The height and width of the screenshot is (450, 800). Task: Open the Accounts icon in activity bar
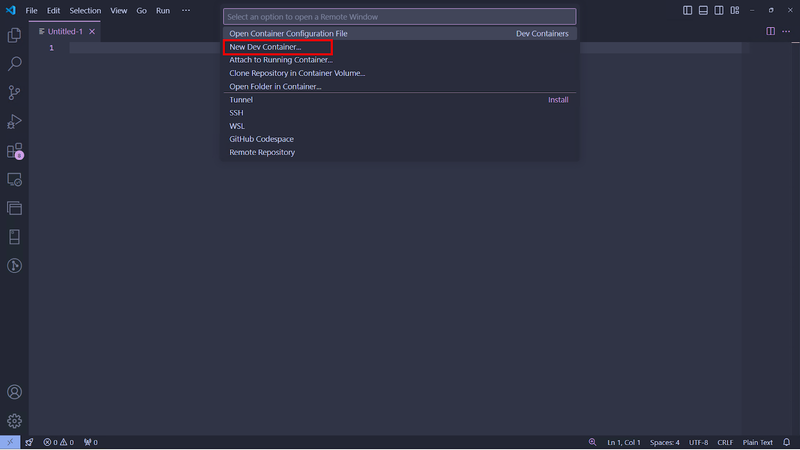pyautogui.click(x=14, y=392)
